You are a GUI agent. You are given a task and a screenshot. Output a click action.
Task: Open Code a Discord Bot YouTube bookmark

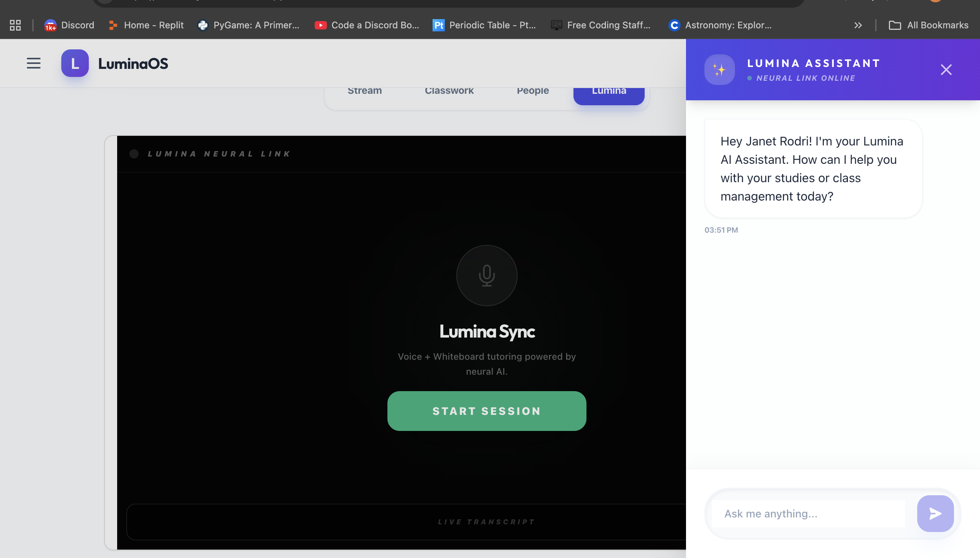coord(367,25)
